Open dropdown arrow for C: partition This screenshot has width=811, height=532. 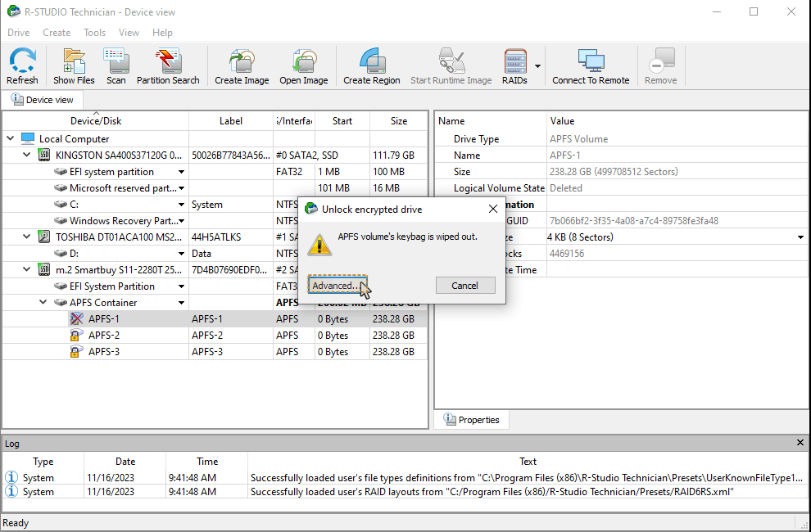coord(182,205)
